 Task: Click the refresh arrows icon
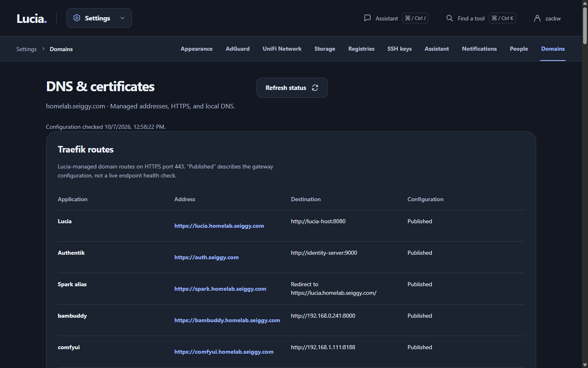click(315, 88)
